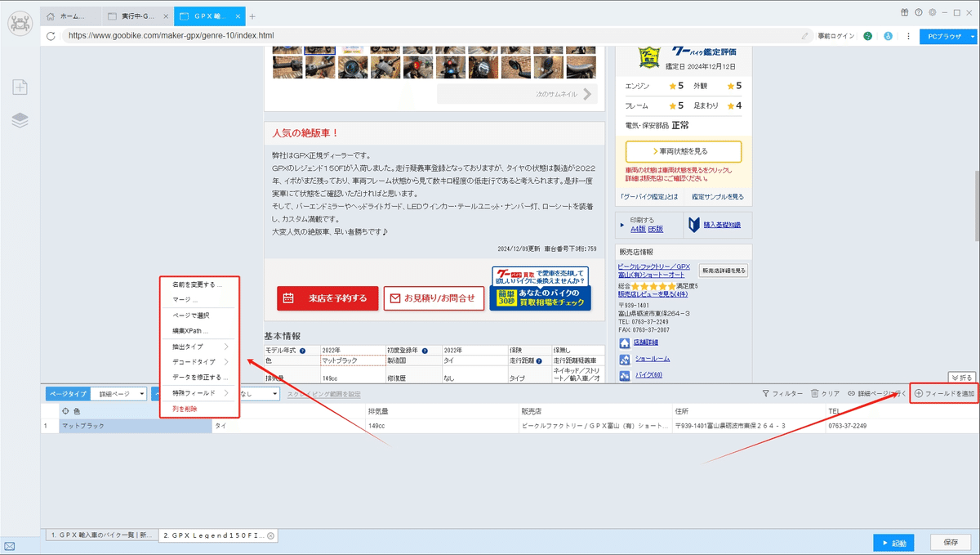
Task: Click the マットブラック cell in data table
Action: [136, 426]
